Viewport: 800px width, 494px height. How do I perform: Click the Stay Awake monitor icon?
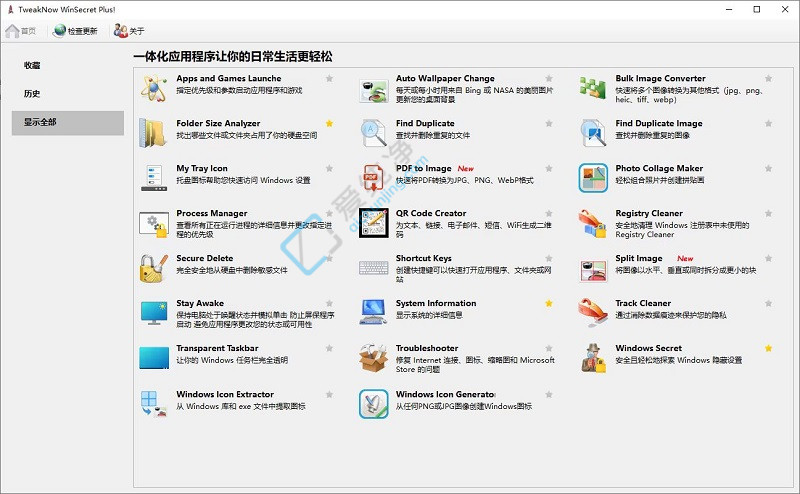(x=154, y=313)
